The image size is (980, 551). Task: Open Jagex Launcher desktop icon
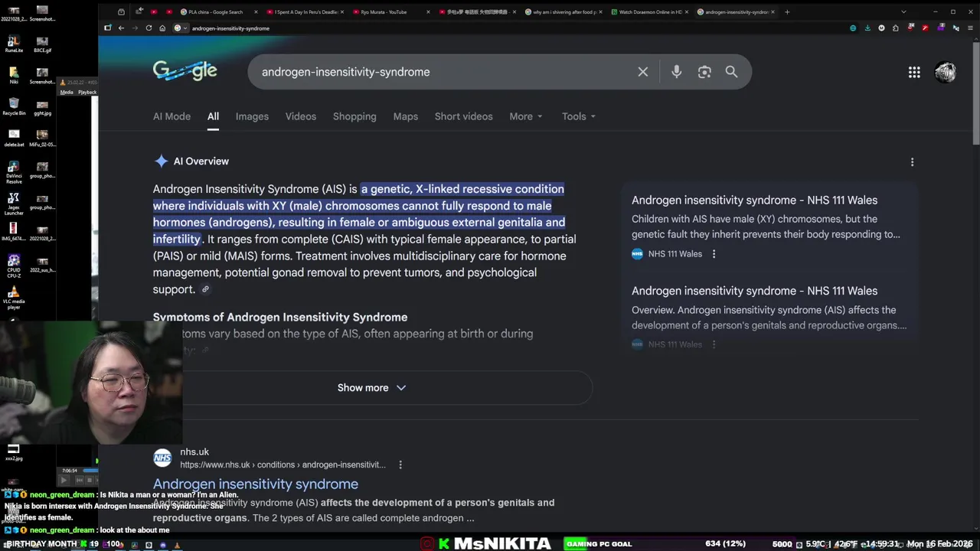(x=14, y=204)
